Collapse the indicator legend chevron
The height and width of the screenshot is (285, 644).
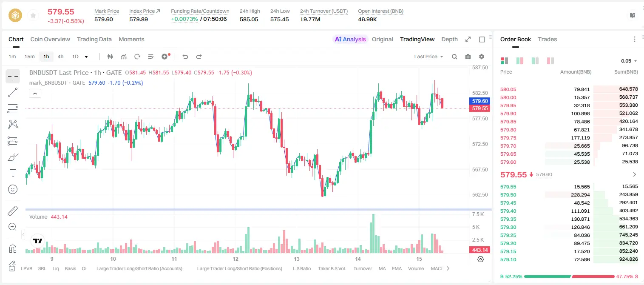35,94
